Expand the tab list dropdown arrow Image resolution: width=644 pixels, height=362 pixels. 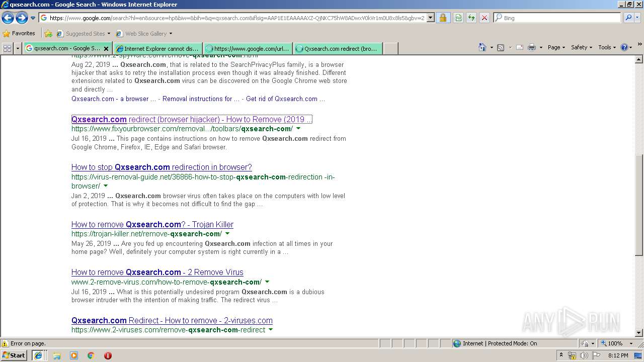(x=18, y=48)
